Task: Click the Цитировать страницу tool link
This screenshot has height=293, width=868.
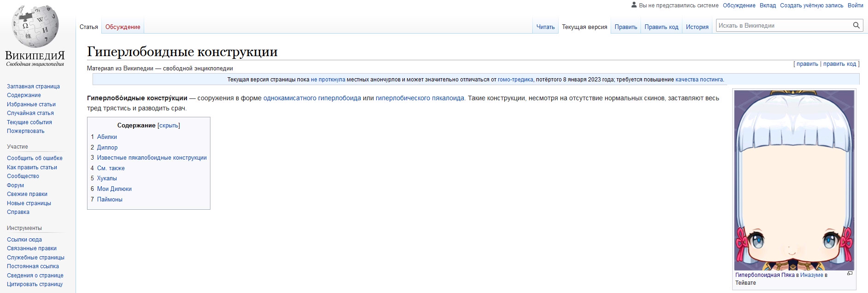Action: [x=35, y=284]
